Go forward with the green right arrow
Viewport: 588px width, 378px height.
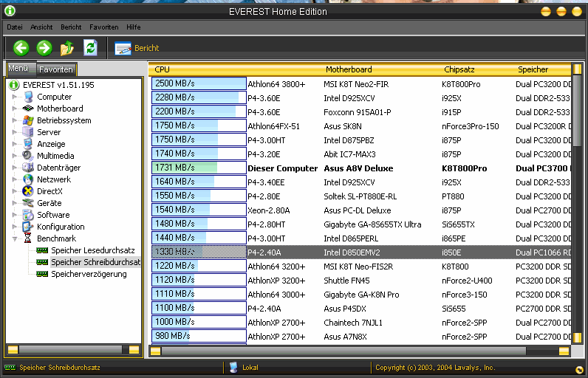tap(44, 47)
